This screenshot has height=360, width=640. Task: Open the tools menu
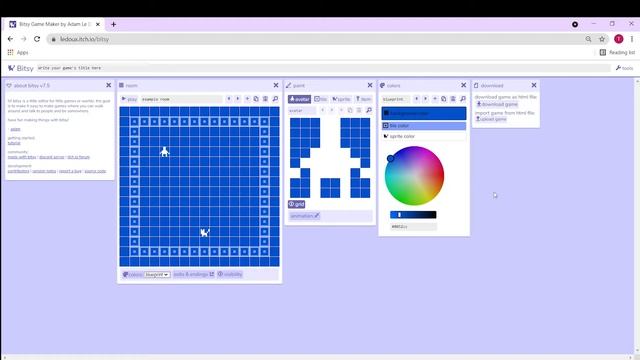tap(624, 68)
